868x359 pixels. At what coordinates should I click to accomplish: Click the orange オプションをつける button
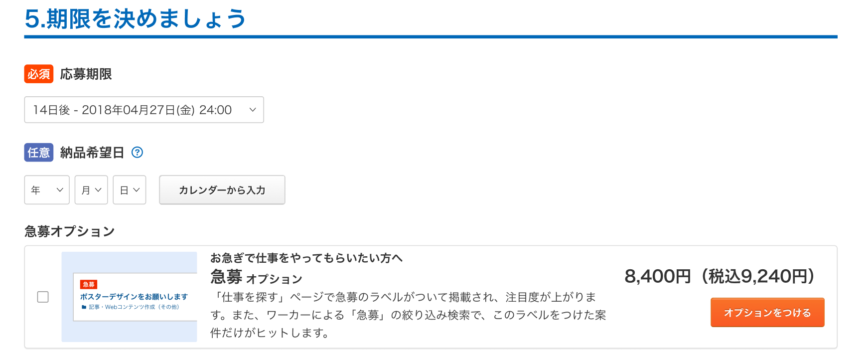[x=767, y=313]
